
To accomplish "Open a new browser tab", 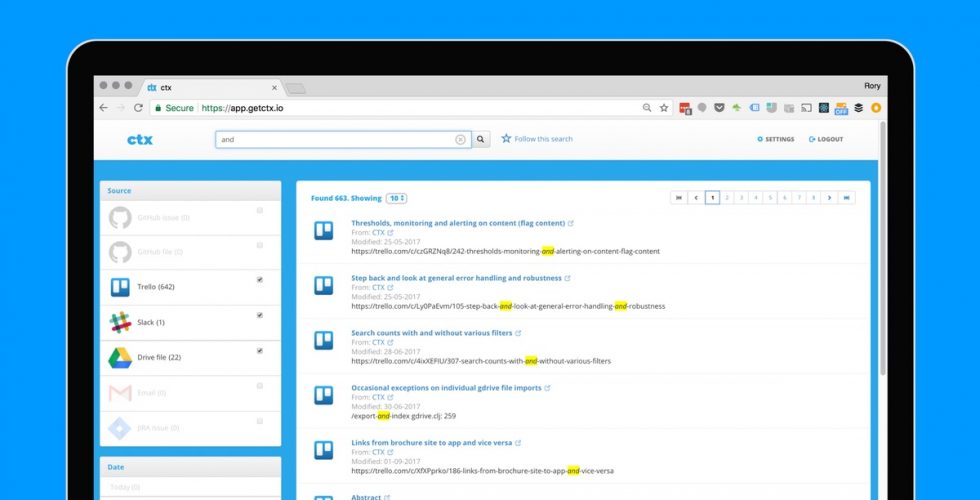I will [x=296, y=88].
